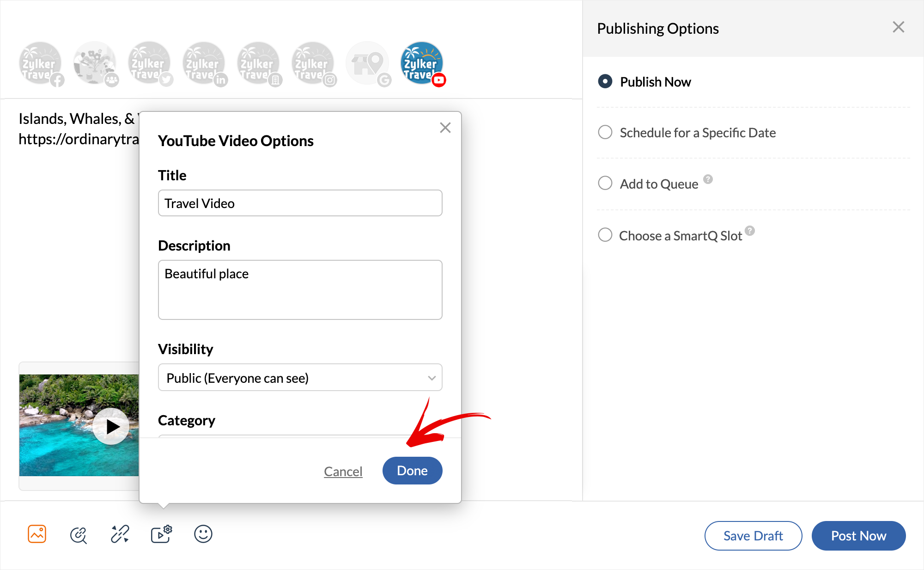Click the Cancel link
924x570 pixels.
(x=343, y=472)
